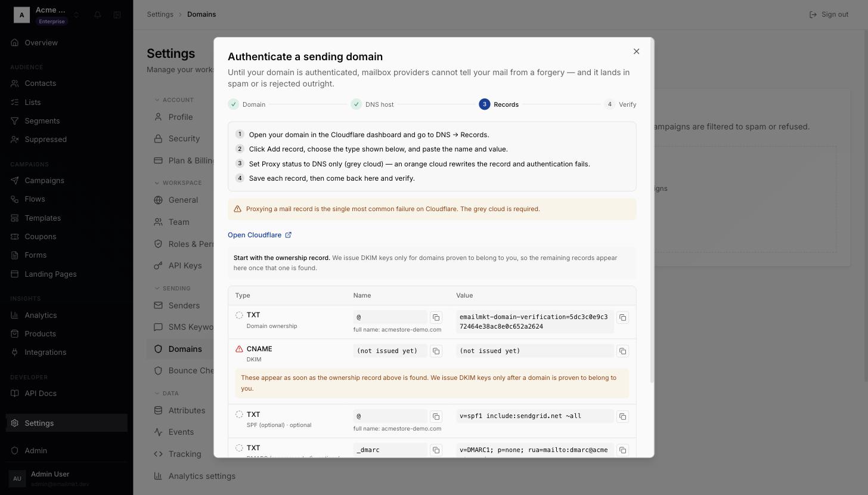Open Security settings
Viewport: 868px width, 495px height.
181,138
